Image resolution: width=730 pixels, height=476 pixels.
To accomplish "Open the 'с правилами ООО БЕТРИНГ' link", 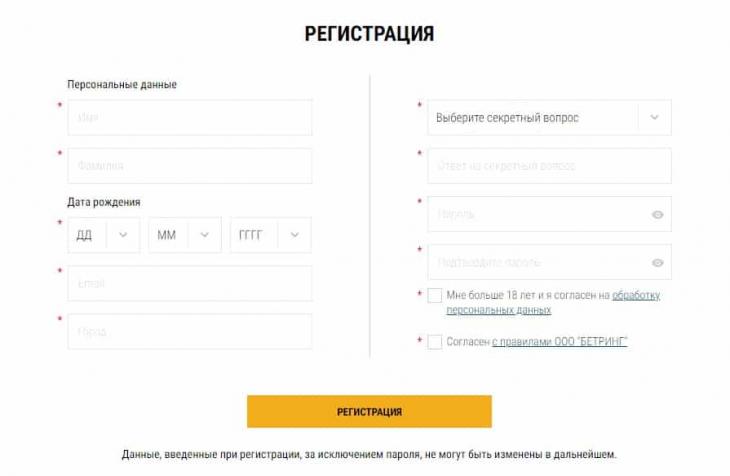I will (559, 342).
